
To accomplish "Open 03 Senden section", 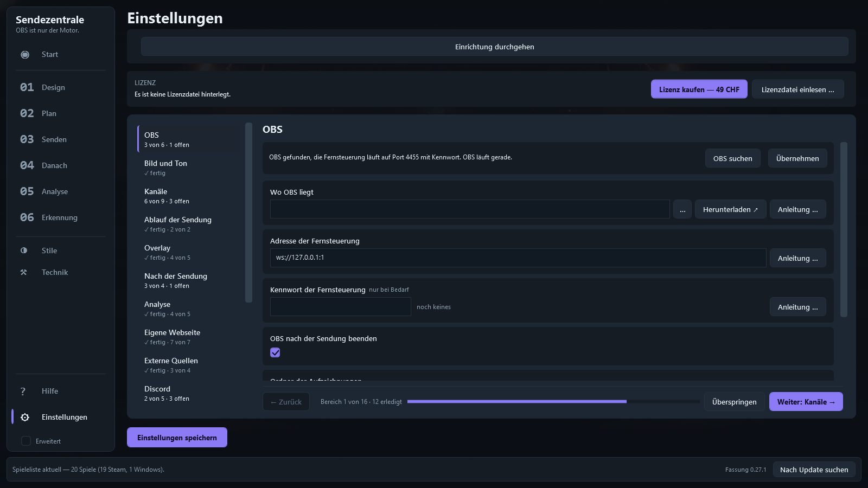I will [x=61, y=139].
